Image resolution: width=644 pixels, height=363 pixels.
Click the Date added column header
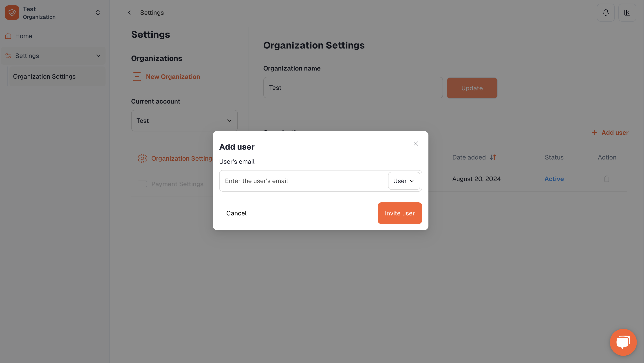pyautogui.click(x=469, y=157)
